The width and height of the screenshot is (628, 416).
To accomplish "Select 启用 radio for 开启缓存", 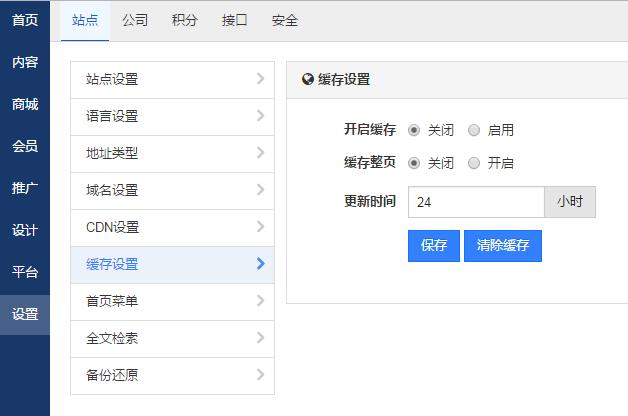I will [474, 130].
